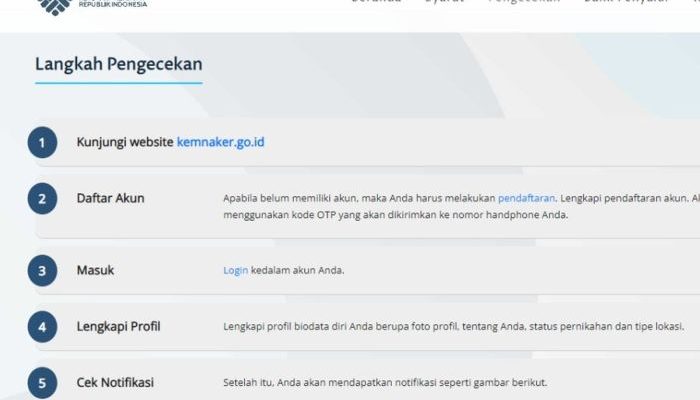700x400 pixels.
Task: Click the Lengkapi profil biodata description
Action: [x=454, y=326]
